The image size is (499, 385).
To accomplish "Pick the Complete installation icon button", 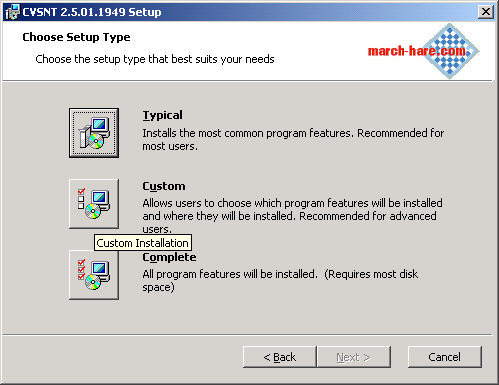I will click(94, 275).
